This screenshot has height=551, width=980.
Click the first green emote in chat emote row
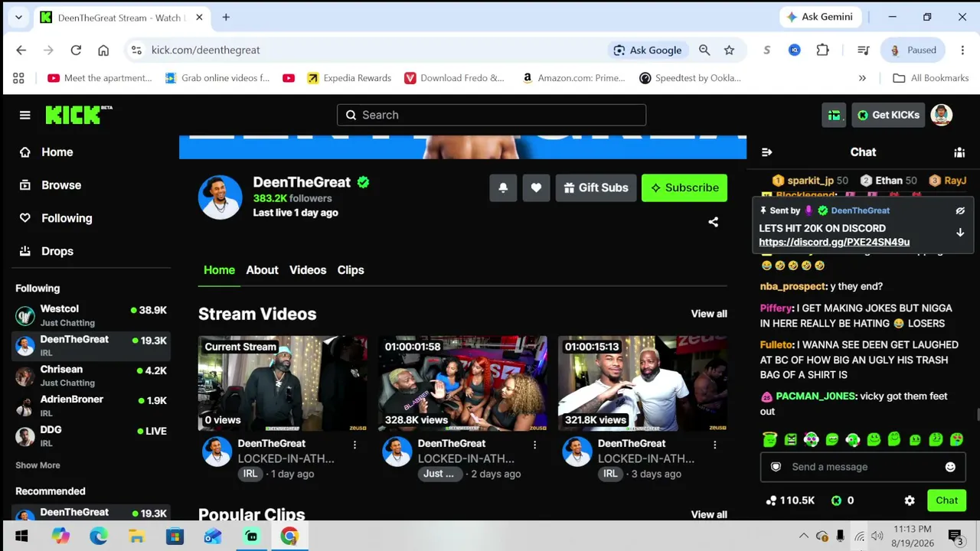770,439
